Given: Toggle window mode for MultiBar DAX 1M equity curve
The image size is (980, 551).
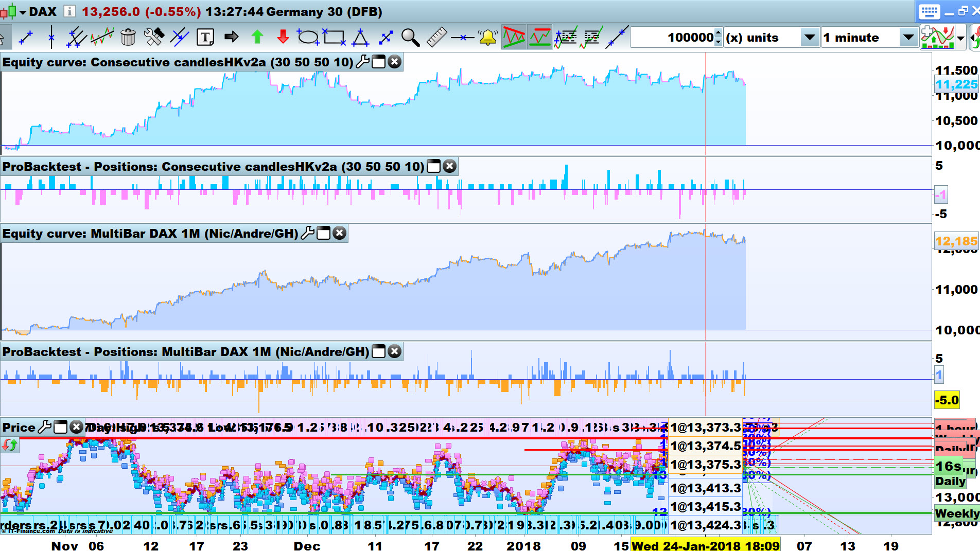Looking at the screenshot, I should point(323,233).
